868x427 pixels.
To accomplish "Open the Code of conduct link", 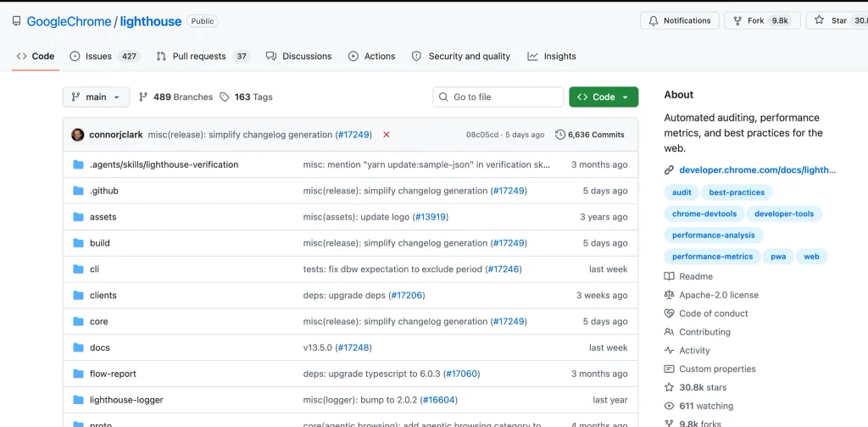I will pyautogui.click(x=706, y=313).
